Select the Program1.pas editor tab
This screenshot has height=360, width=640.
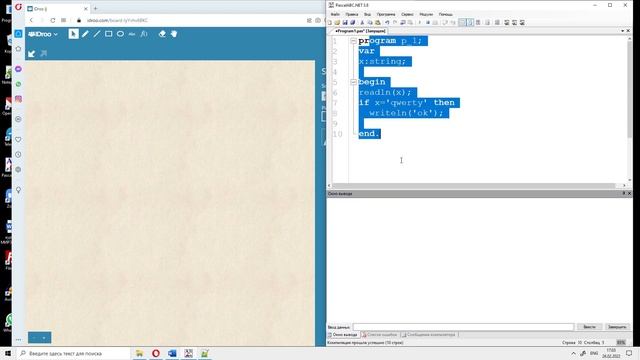click(x=360, y=31)
